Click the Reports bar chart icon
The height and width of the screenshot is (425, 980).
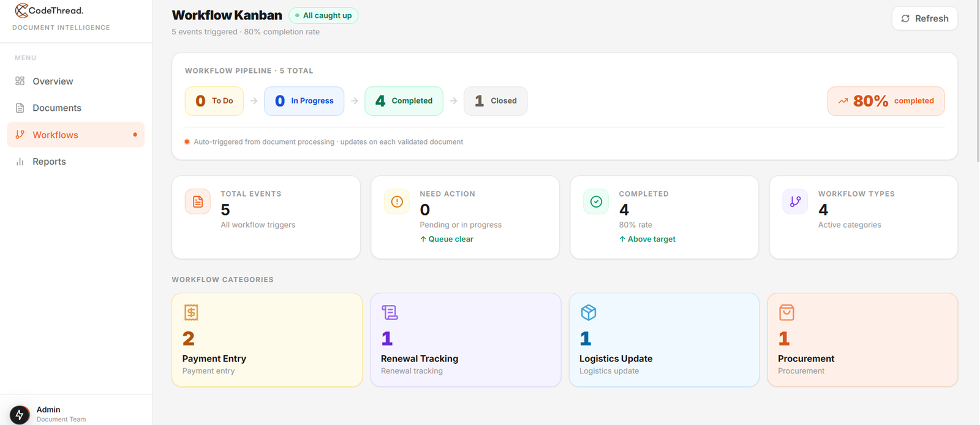click(20, 162)
